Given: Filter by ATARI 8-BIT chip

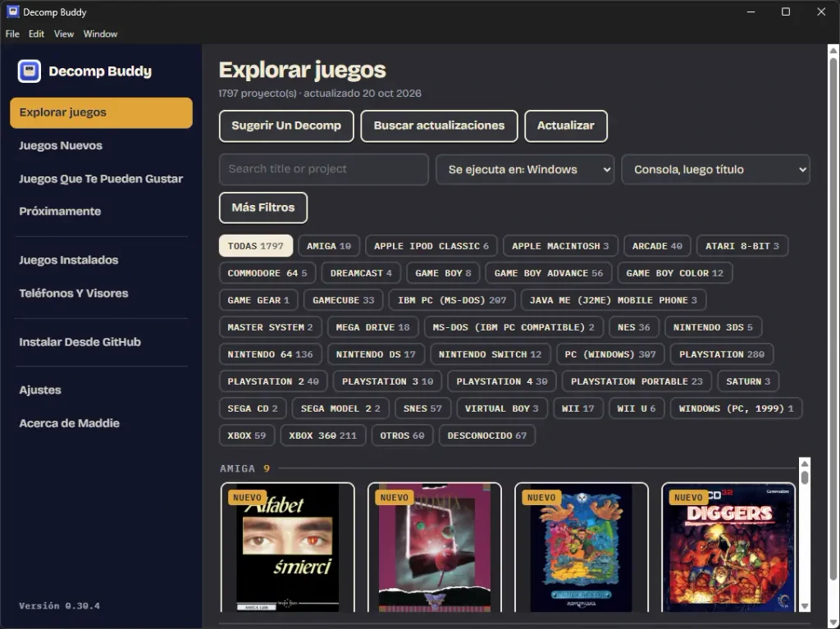Looking at the screenshot, I should [x=742, y=246].
